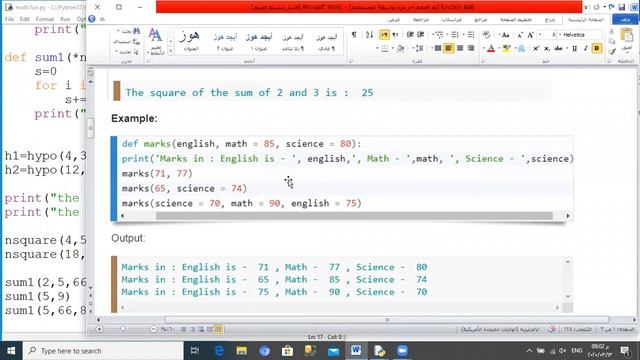Toggle show paragraph marks ¶ button
640x360 pixels.
[354, 35]
